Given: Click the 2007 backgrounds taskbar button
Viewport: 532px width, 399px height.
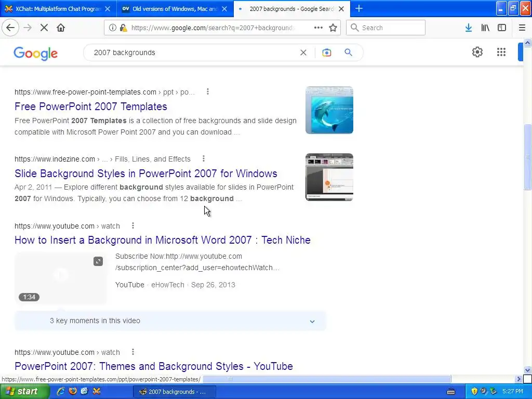Looking at the screenshot, I should (x=174, y=392).
